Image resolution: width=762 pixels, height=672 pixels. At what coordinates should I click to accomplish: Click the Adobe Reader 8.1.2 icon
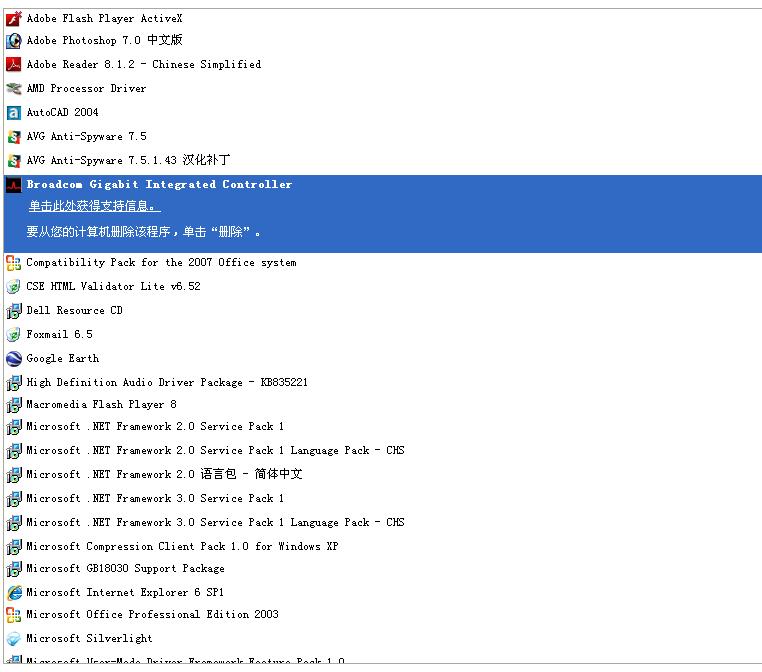point(14,64)
